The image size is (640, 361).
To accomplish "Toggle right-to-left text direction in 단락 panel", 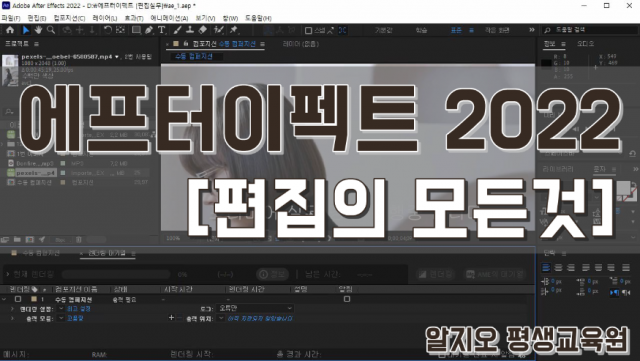I will [626, 292].
